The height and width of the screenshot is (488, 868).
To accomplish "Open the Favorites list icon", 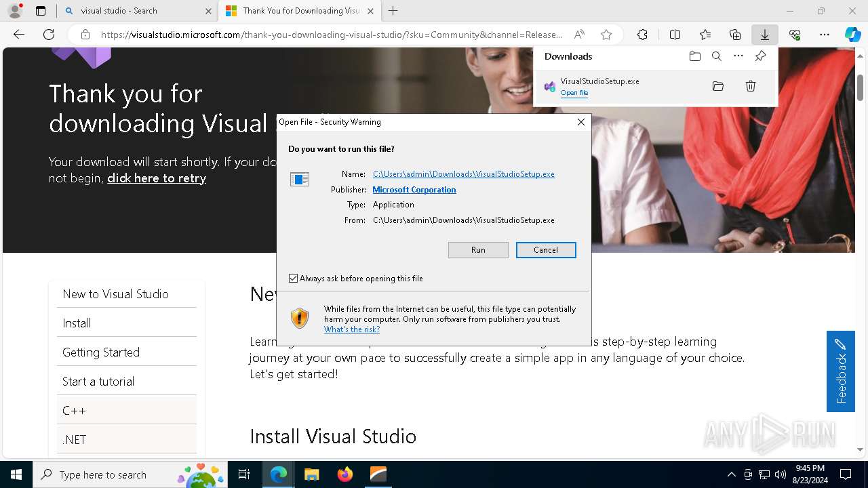I will point(705,35).
